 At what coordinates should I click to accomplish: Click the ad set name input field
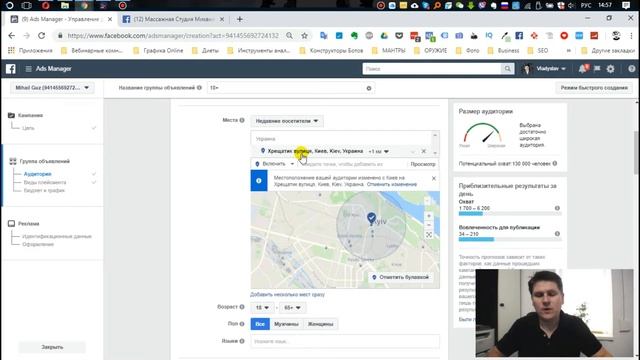pos(291,88)
